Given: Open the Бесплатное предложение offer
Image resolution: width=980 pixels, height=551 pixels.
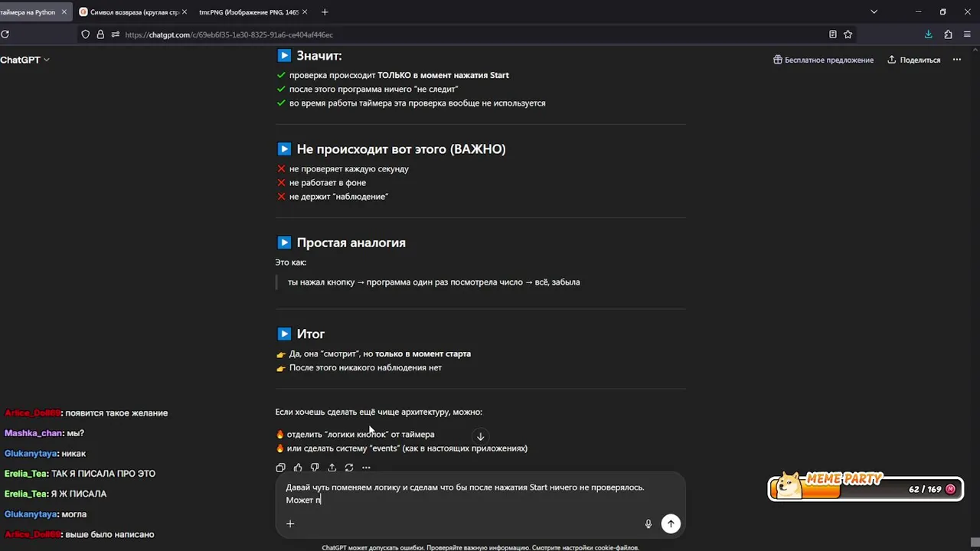Looking at the screenshot, I should 823,60.
